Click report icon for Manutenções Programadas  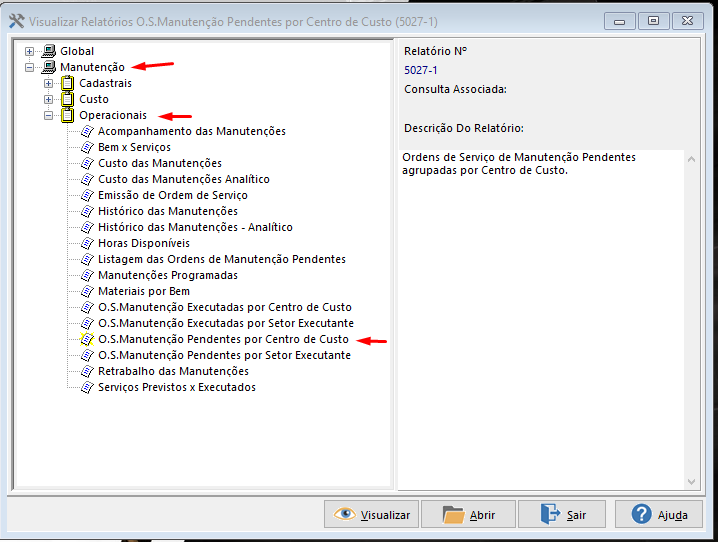(87, 276)
